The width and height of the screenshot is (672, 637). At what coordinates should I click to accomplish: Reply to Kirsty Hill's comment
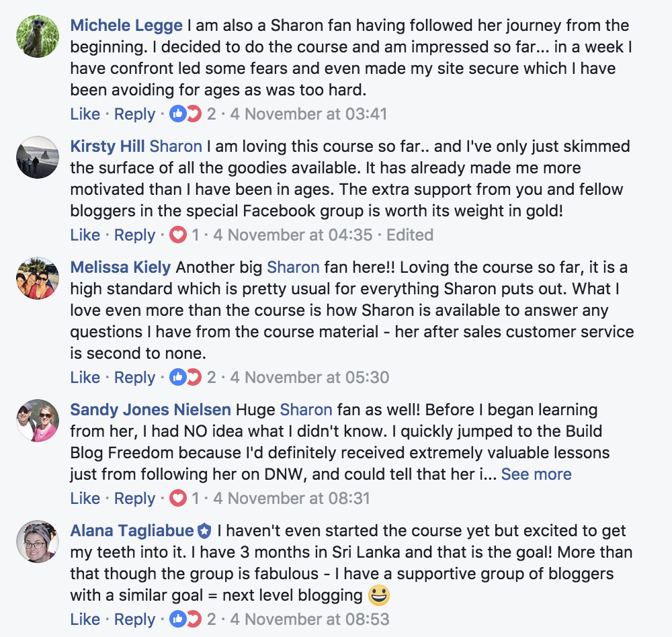134,235
